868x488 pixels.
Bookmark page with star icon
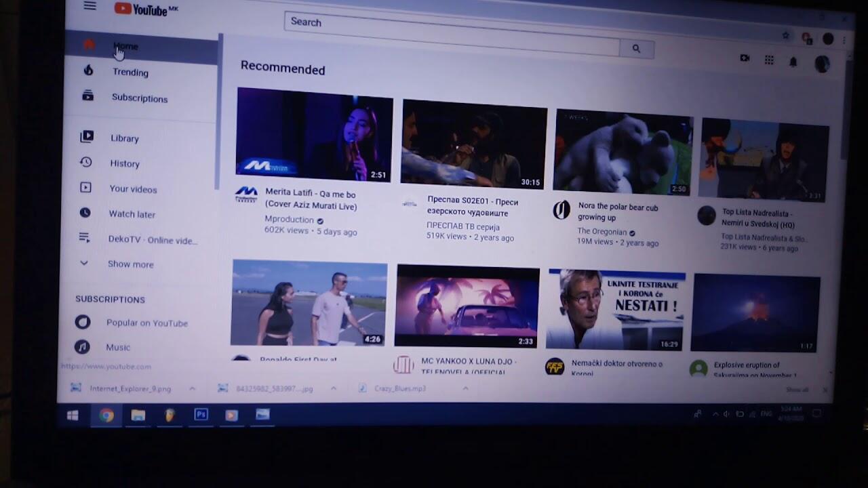pos(786,35)
